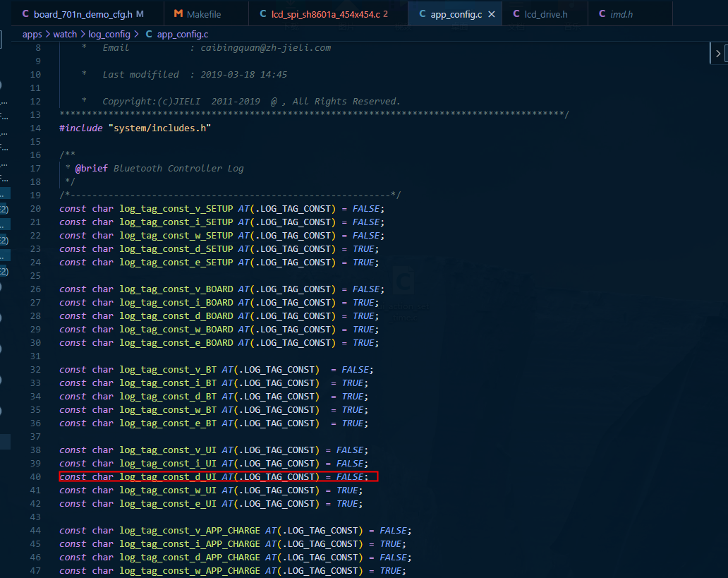Viewport: 728px width, 578px height.
Task: Click line number 40 in the gutter
Action: 35,476
